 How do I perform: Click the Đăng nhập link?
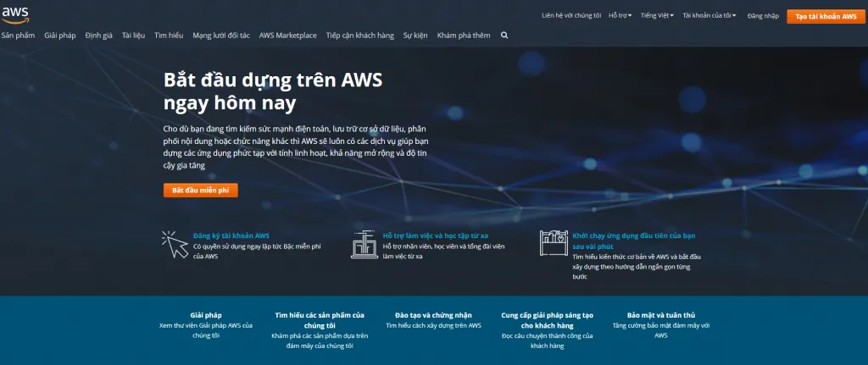click(763, 16)
